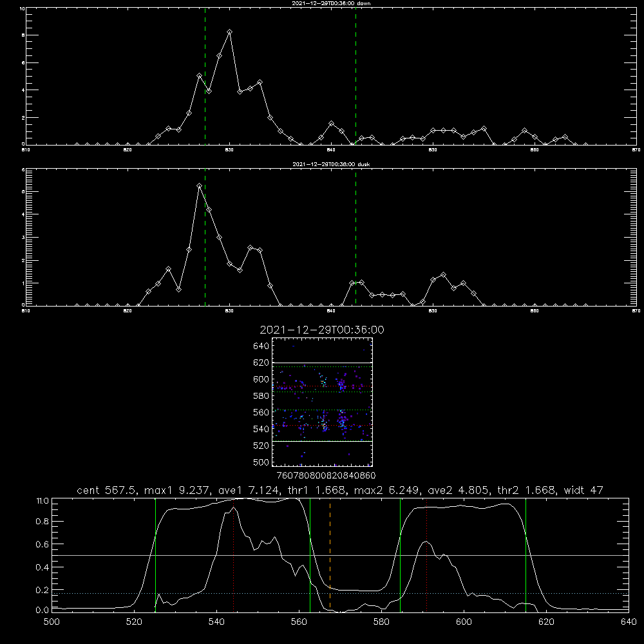Select the 760780800820840860 x-axis text under small image
This screenshot has height=644, width=644.
pos(326,475)
